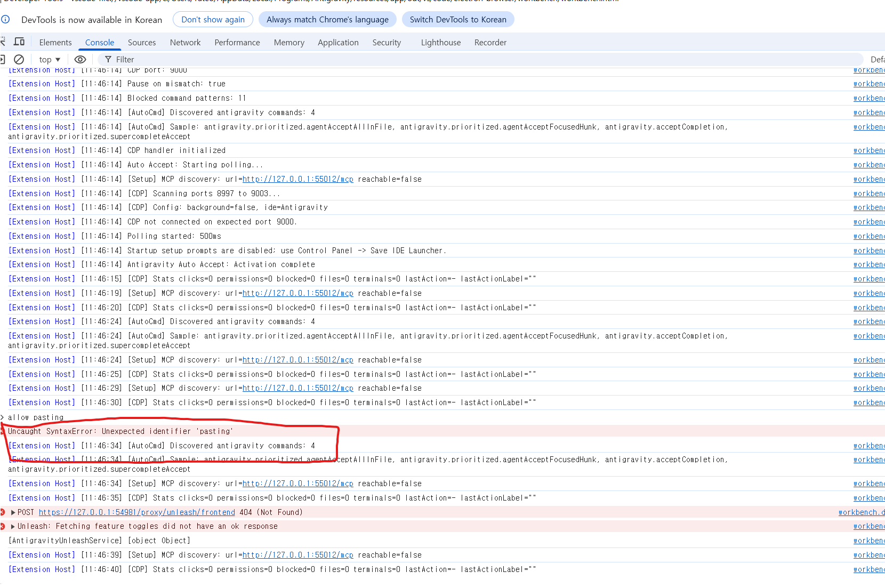885x588 pixels.
Task: Open the Sources tab
Action: (142, 42)
